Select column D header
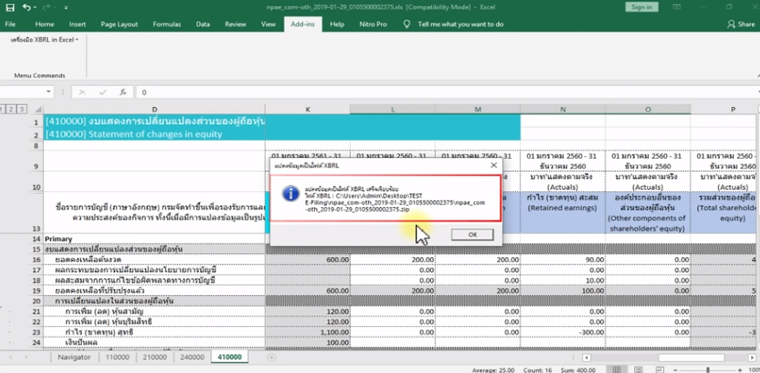760x373 pixels. [154, 109]
